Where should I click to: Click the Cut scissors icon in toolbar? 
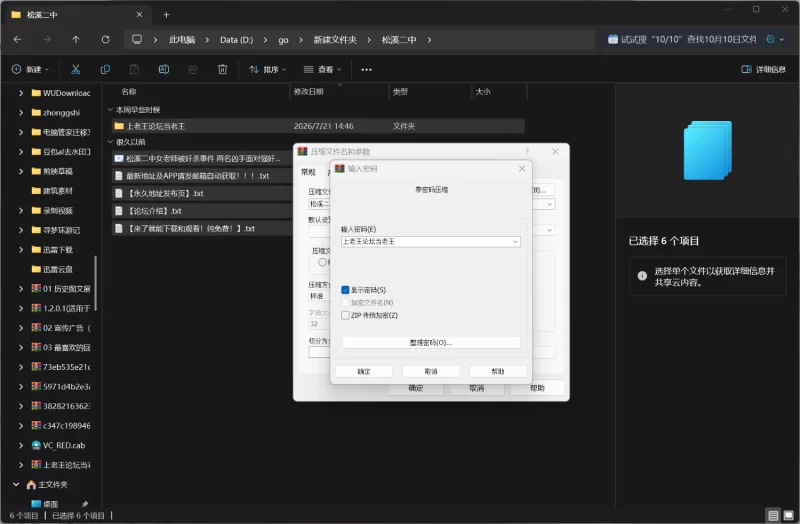coord(76,69)
